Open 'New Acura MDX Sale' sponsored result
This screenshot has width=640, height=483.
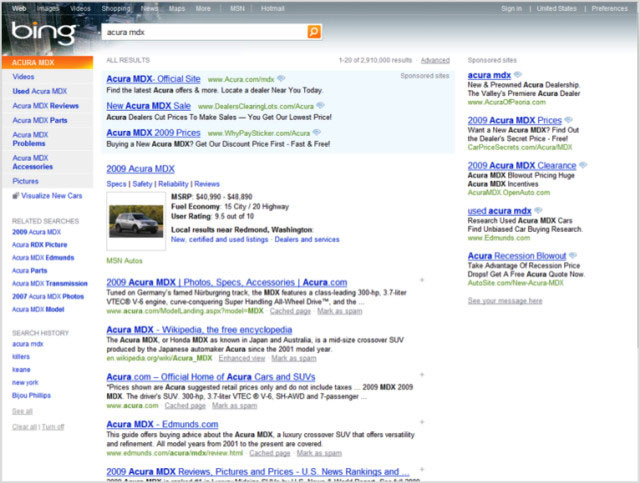(149, 106)
